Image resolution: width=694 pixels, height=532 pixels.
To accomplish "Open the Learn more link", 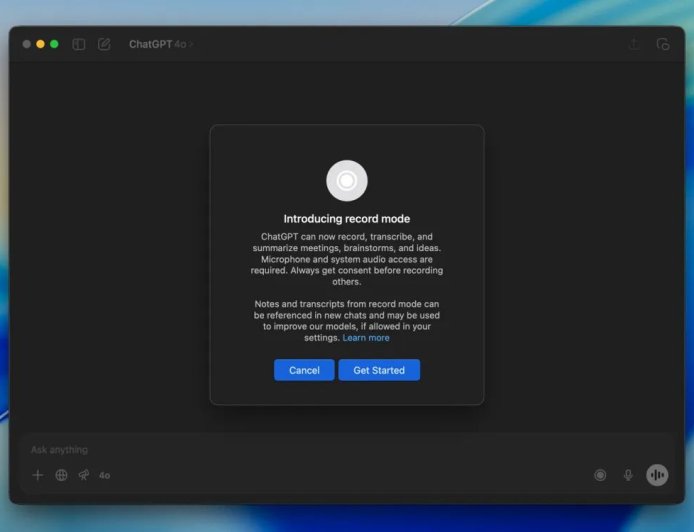I will coord(366,338).
